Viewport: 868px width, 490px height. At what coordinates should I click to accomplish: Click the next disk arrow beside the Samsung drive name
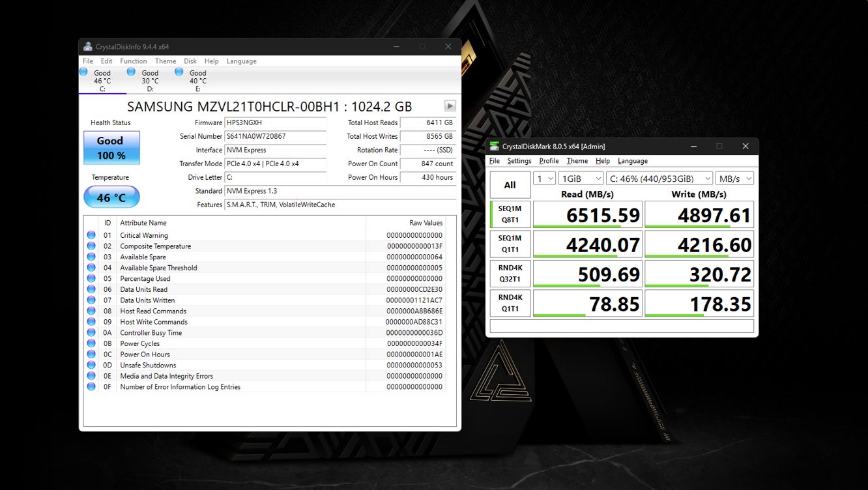point(450,106)
